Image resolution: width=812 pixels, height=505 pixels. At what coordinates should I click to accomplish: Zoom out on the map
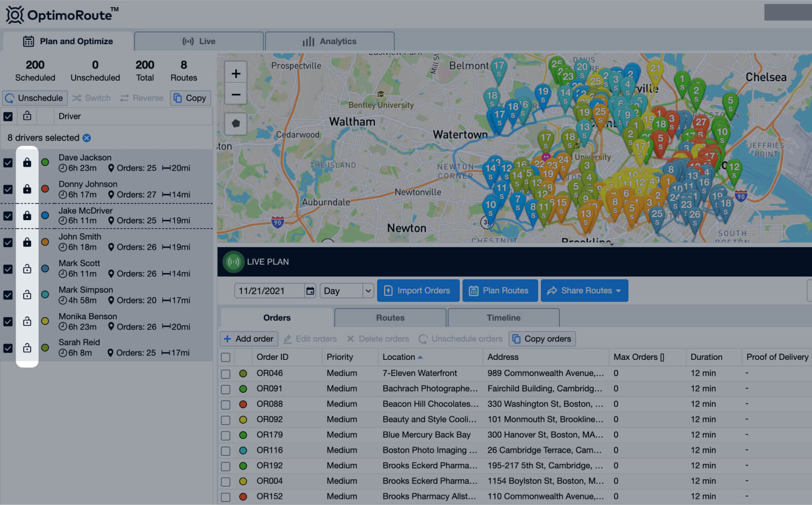(x=235, y=94)
